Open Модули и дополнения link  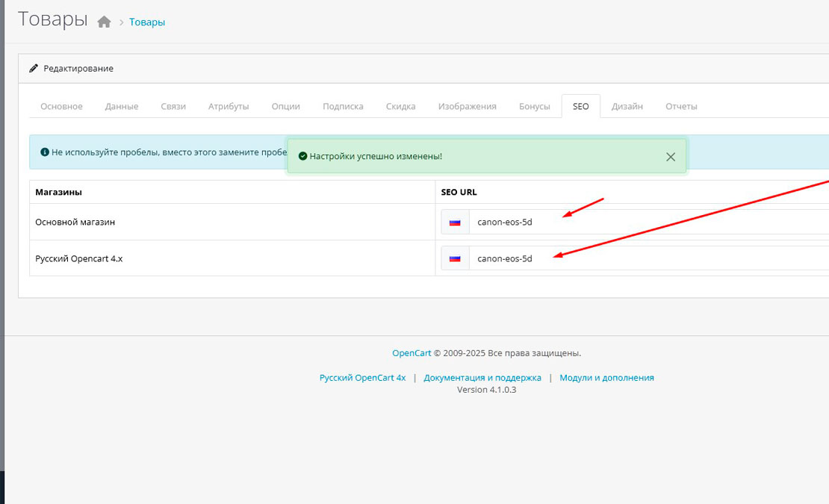(x=606, y=378)
